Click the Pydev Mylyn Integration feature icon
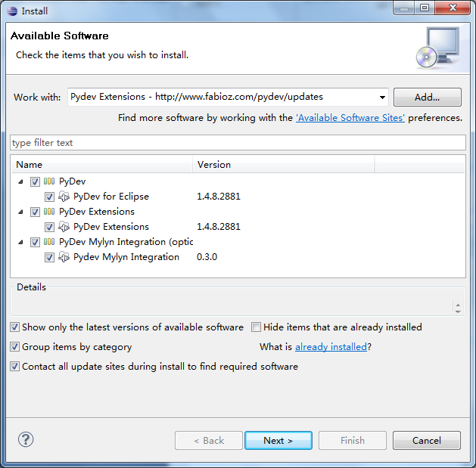This screenshot has width=476, height=468. click(x=64, y=257)
